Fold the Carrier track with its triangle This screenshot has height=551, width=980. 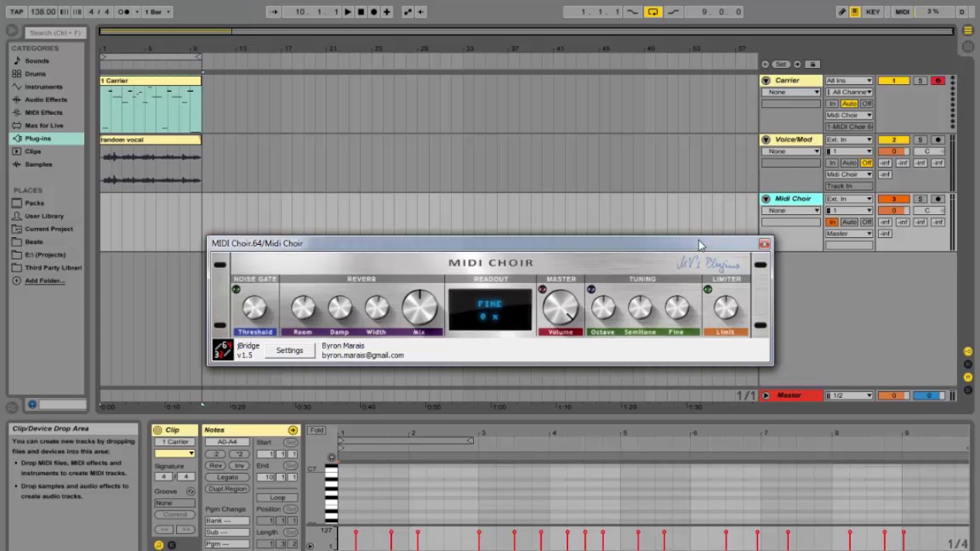pyautogui.click(x=766, y=80)
